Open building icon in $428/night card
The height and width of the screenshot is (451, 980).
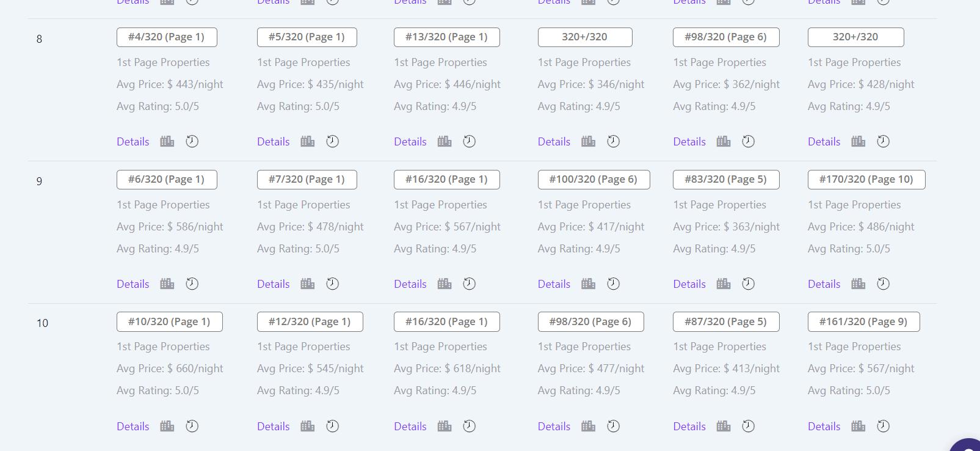858,141
